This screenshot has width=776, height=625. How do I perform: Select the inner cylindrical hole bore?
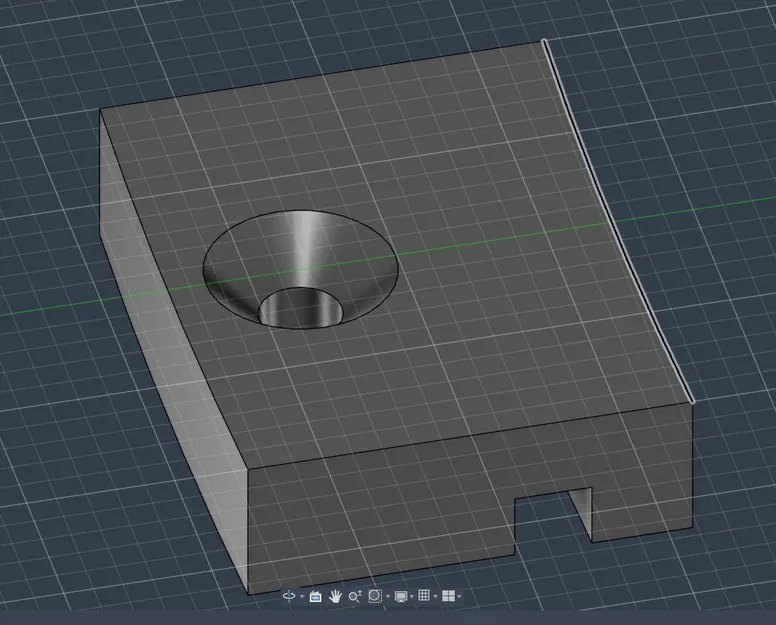pos(301,310)
